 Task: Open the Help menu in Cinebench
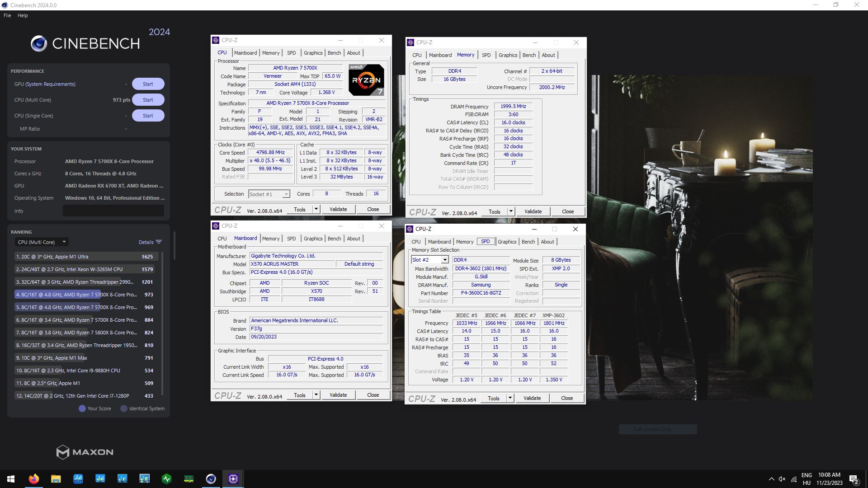point(23,15)
